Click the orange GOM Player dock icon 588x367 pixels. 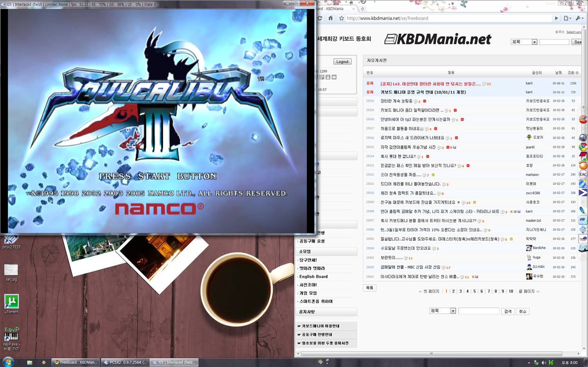pyautogui.click(x=583, y=165)
